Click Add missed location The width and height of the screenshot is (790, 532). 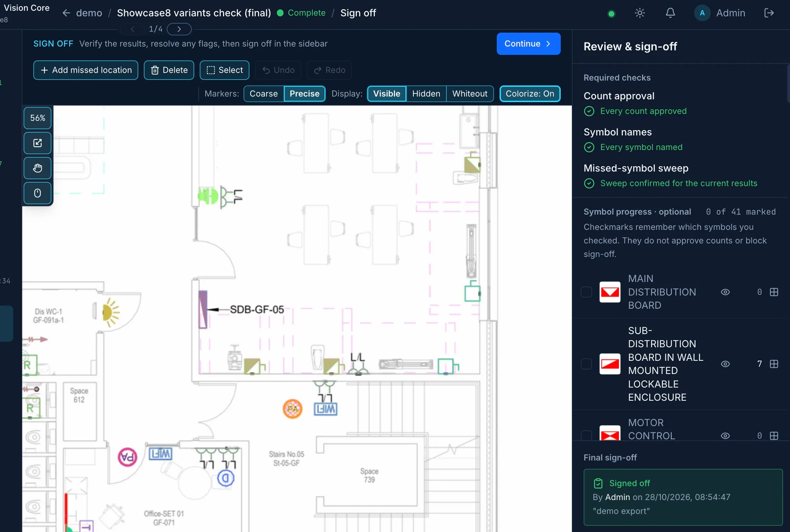(86, 70)
